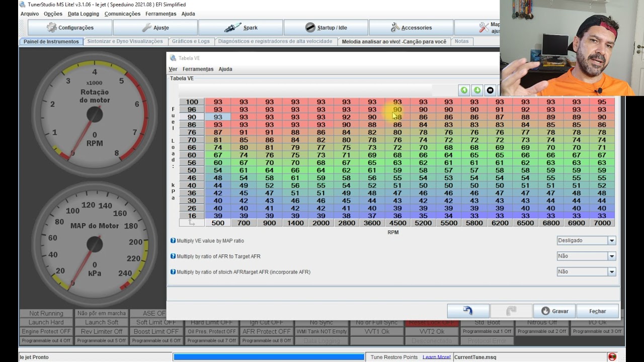Click the 100 kPa fuel load axis header
Viewport: 644px width, 362px height.
pyautogui.click(x=192, y=102)
